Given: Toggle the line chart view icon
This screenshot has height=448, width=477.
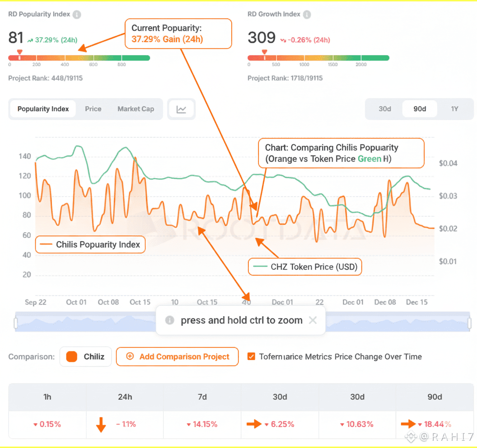Looking at the screenshot, I should [x=181, y=109].
